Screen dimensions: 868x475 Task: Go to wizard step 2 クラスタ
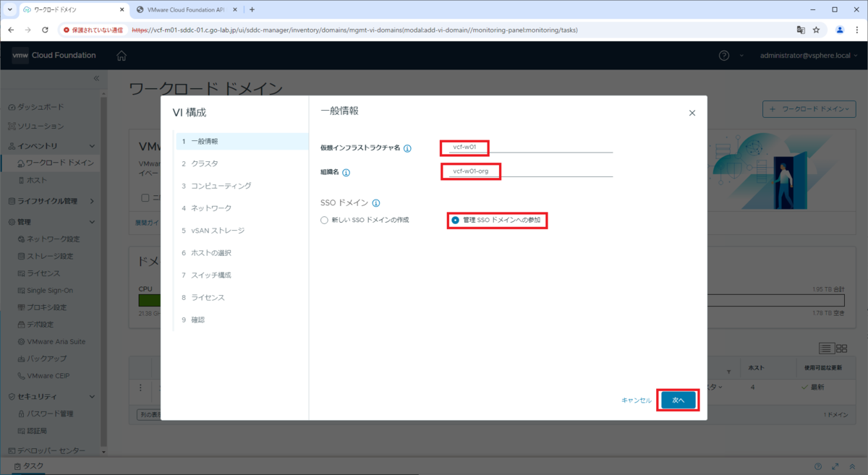[x=242, y=163]
